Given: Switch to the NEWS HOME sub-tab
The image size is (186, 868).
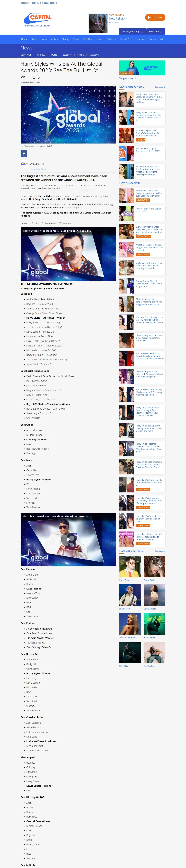Looking at the screenshot, I should (26, 55).
